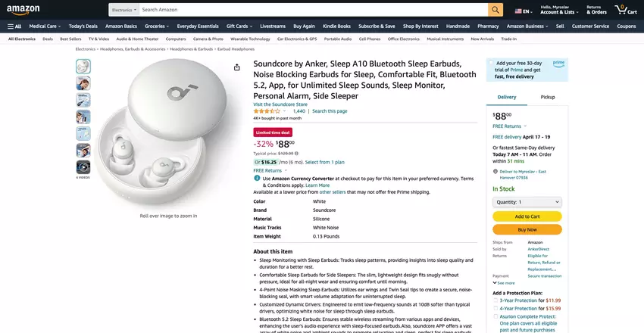Share this product via share icon
Image resolution: width=644 pixels, height=333 pixels.
(237, 67)
